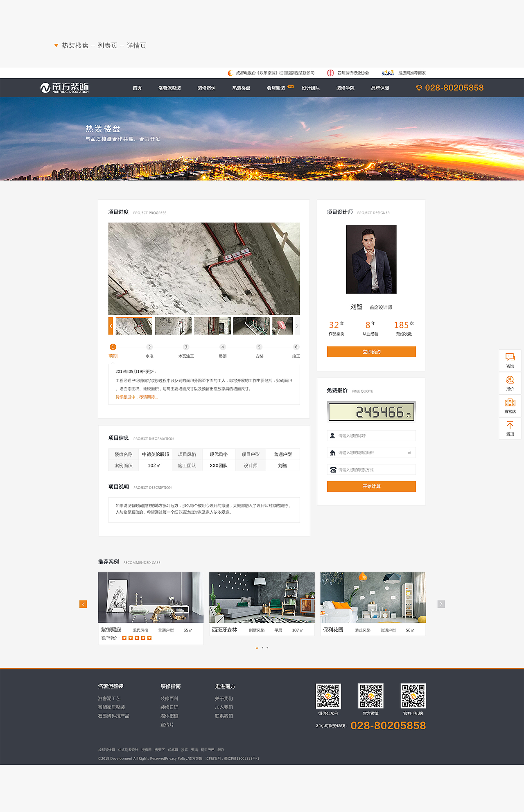Open 洛奢泥工艺 footer link
The image size is (524, 812).
pos(109,699)
